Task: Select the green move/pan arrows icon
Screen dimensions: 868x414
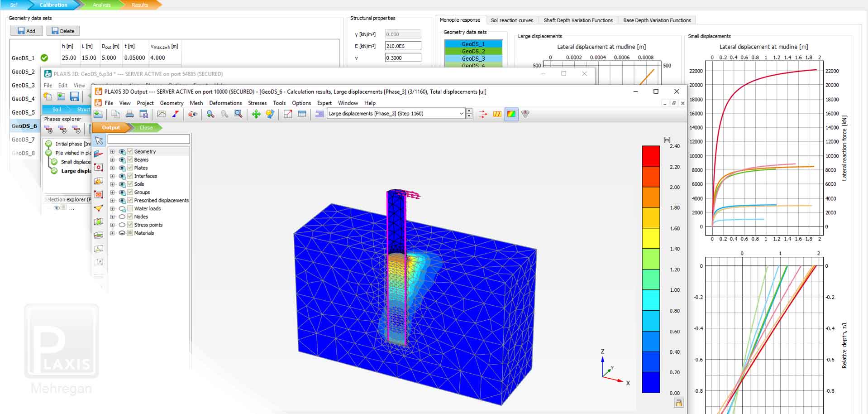Action: [256, 114]
